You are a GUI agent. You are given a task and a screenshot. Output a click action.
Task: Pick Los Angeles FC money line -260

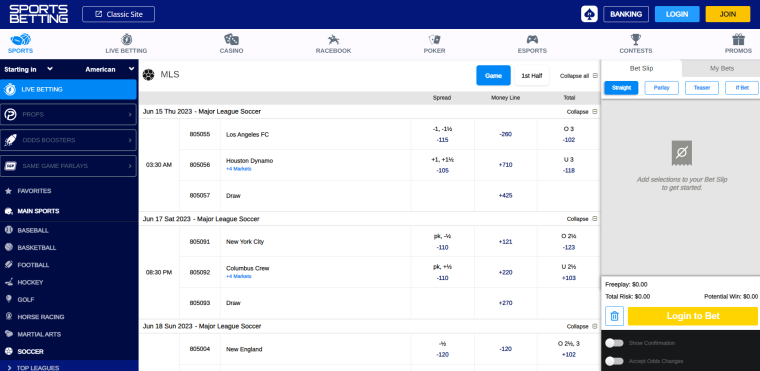pos(506,134)
